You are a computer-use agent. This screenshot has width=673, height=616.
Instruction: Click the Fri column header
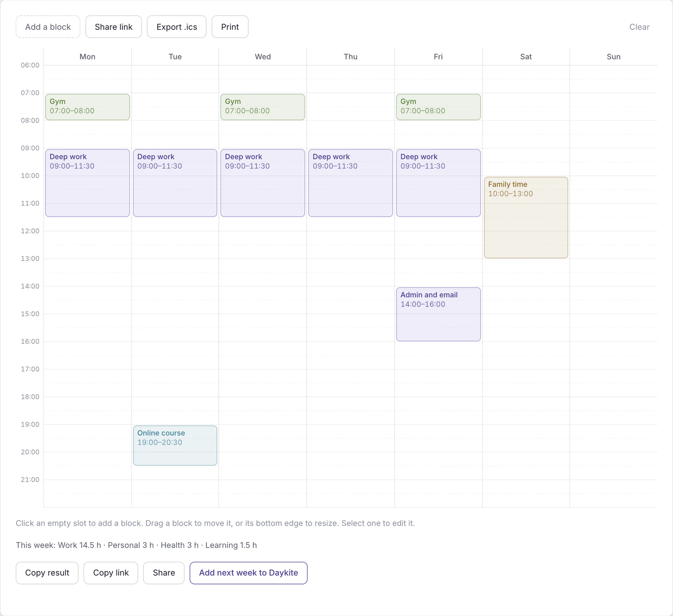click(438, 57)
